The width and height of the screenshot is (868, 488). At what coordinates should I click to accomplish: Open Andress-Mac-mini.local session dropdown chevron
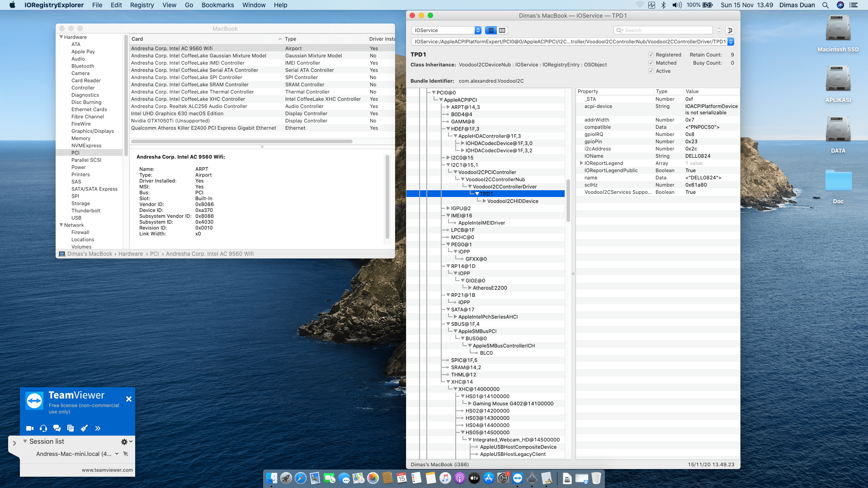pyautogui.click(x=117, y=454)
